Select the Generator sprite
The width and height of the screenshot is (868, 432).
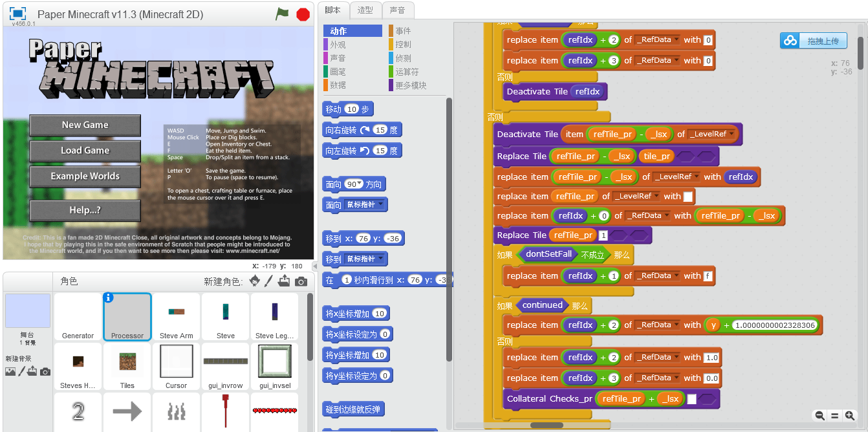point(78,317)
